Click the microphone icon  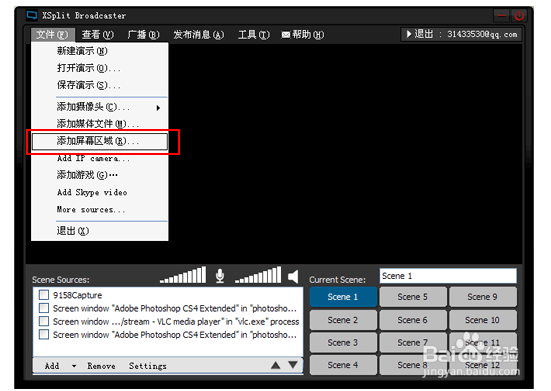(220, 275)
